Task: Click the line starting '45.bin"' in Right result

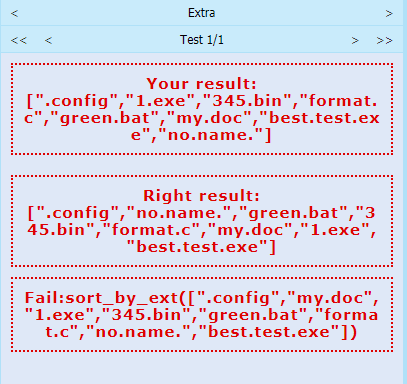Action: coord(202,230)
